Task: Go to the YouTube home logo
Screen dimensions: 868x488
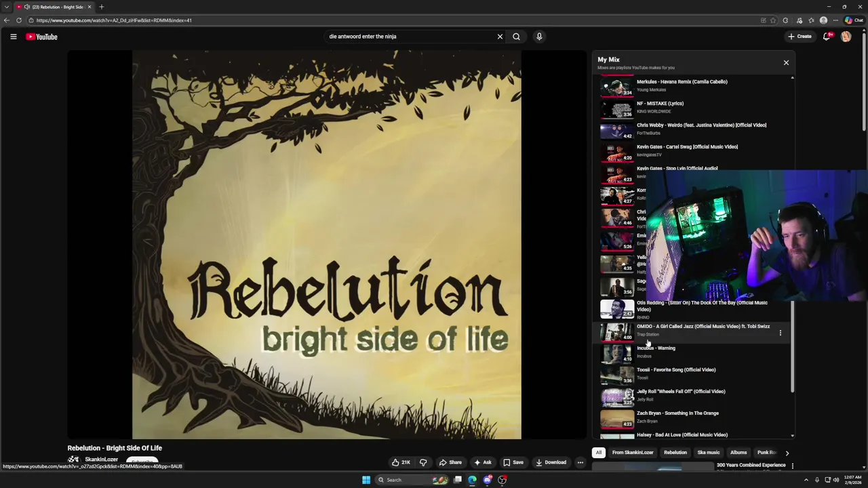Action: click(41, 37)
